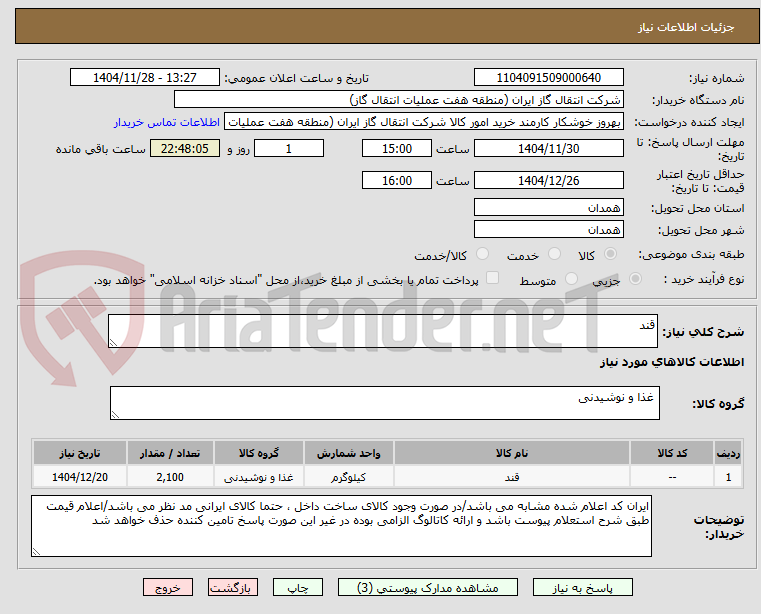Screen dimensions: 761x614
Task: Click the شماره نیاز number field
Action: pos(548,77)
